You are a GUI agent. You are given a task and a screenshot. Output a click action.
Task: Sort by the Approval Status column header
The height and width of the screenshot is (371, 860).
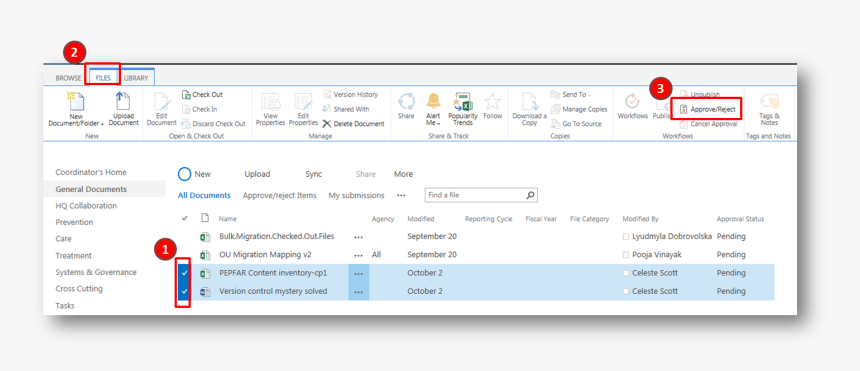(740, 219)
